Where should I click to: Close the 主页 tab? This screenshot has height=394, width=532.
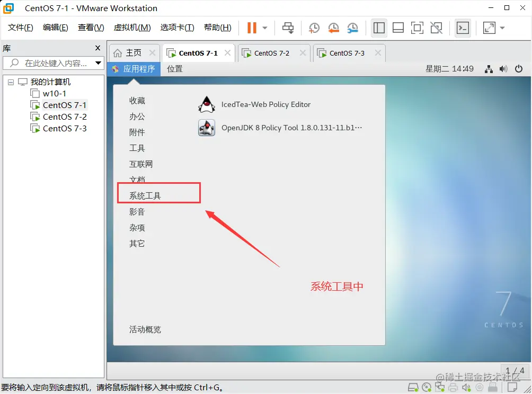[x=152, y=53]
